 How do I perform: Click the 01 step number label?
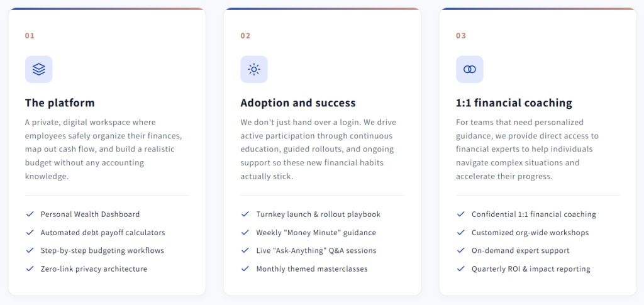click(30, 36)
